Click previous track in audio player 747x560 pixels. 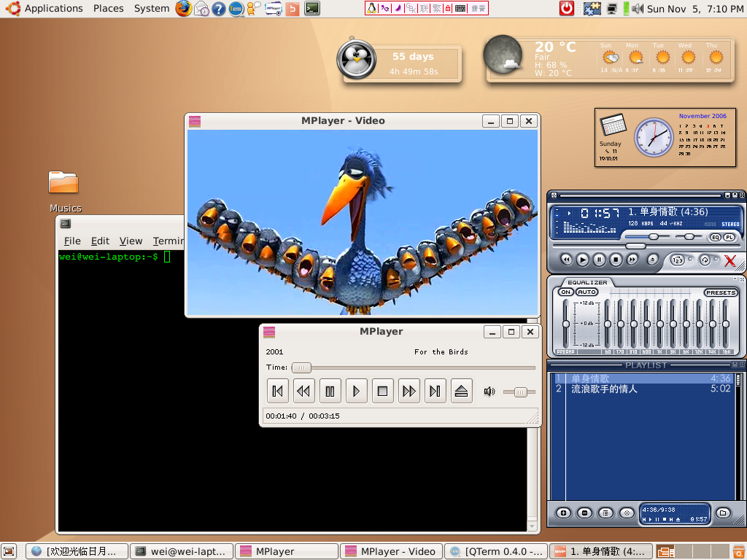(x=566, y=260)
